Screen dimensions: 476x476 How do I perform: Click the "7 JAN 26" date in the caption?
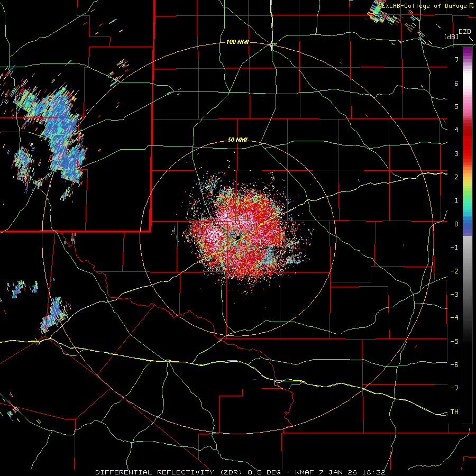point(339,472)
